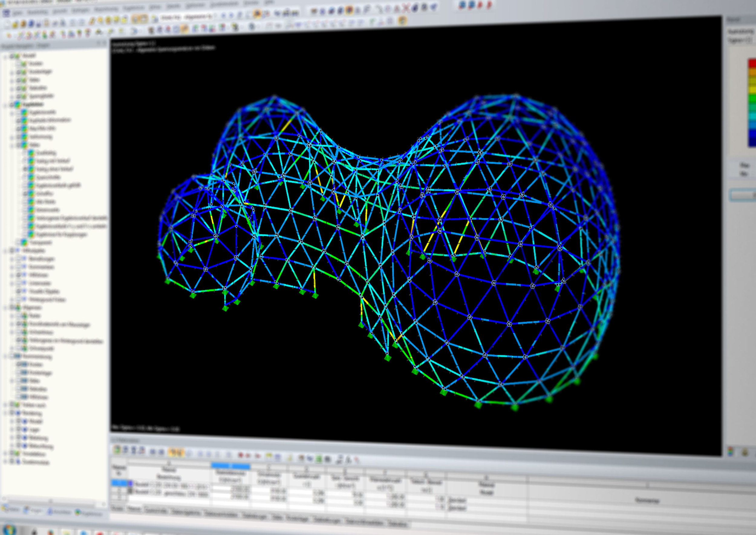Click the white New document toolbar icon
The height and width of the screenshot is (535, 756).
pos(7,25)
